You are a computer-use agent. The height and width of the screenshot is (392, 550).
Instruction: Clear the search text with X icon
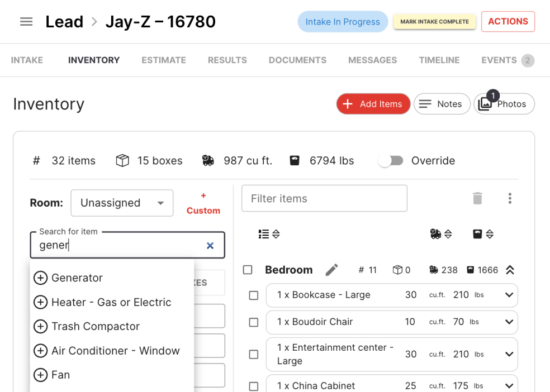pos(210,246)
